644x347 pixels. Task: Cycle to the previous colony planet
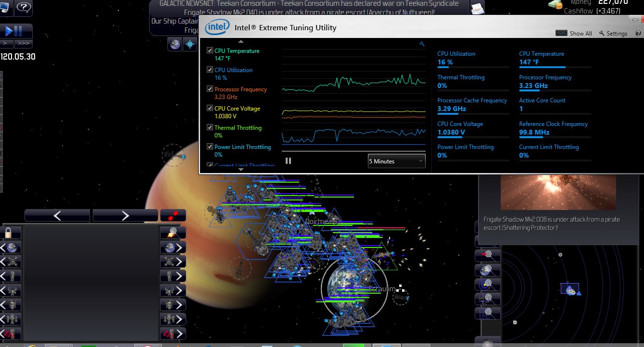10,248
